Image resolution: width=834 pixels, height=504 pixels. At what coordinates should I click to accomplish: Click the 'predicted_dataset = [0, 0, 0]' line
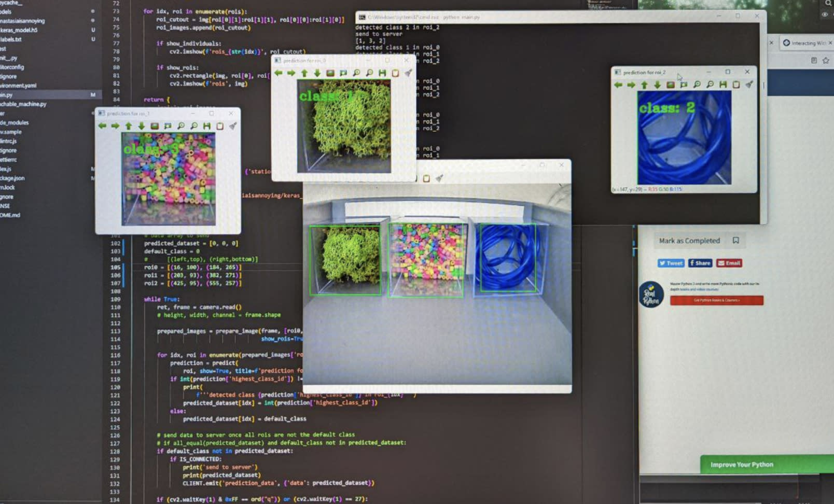click(191, 243)
